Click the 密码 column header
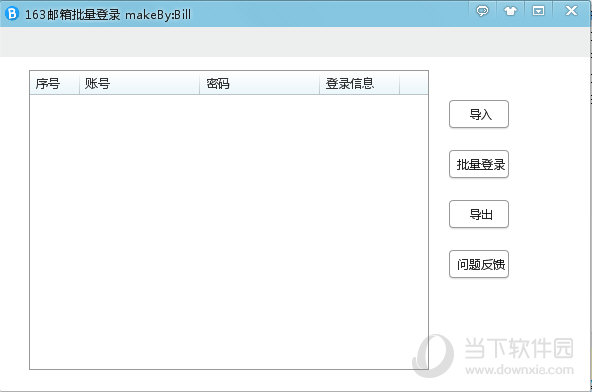 tap(259, 83)
